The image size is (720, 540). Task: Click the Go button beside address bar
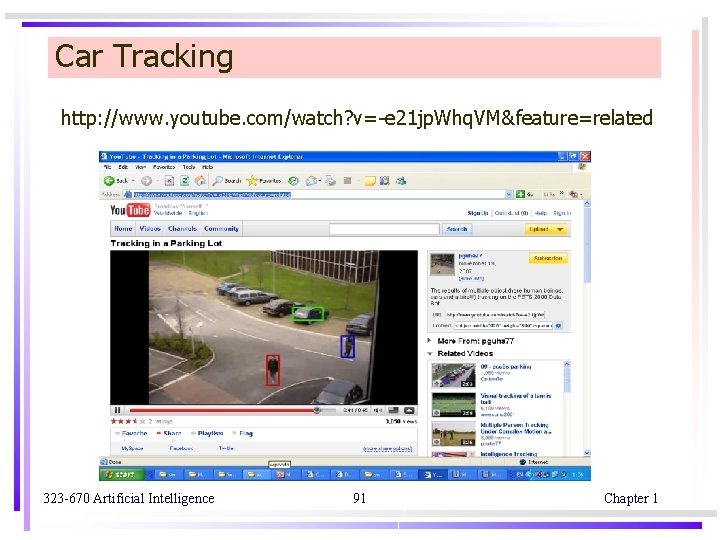coord(524,194)
